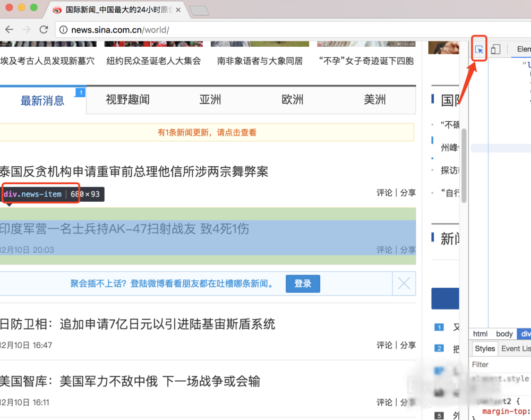Click the 登录 login button
Image resolution: width=531 pixels, height=420 pixels.
click(x=303, y=284)
